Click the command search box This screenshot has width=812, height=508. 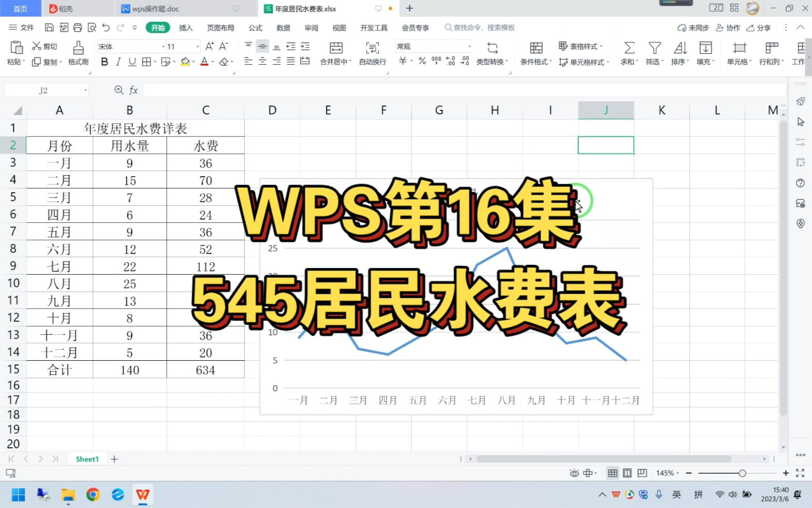(x=480, y=27)
